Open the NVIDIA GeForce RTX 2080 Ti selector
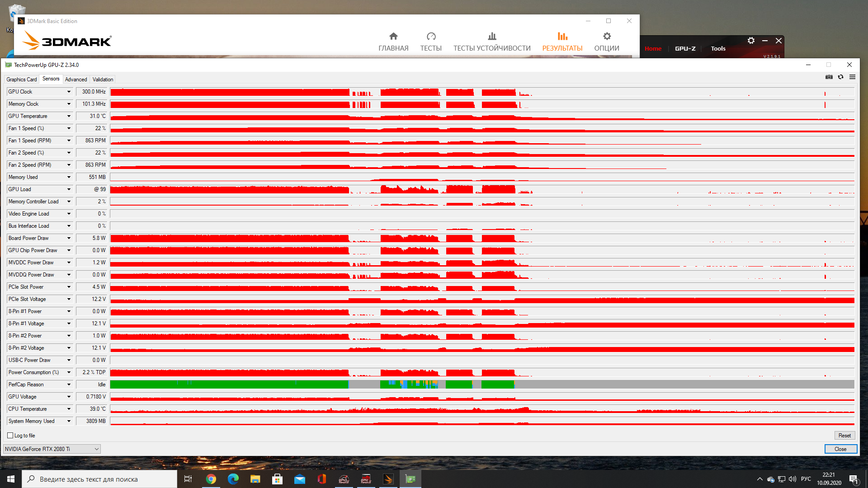The width and height of the screenshot is (868, 488). tap(52, 449)
